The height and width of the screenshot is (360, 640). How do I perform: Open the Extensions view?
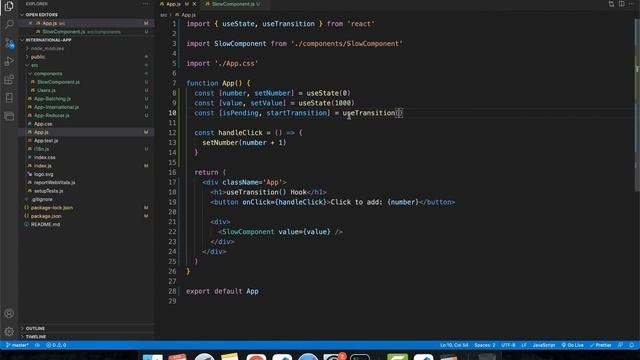9,80
